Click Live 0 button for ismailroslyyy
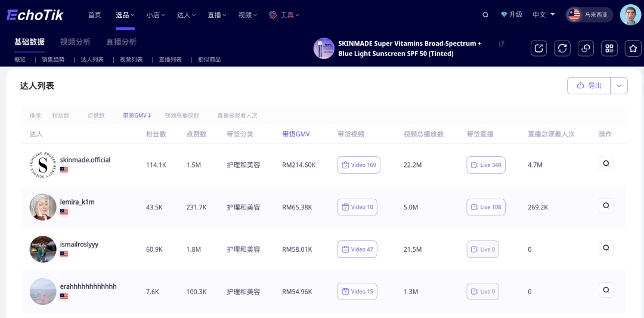The image size is (644, 318). pos(483,249)
